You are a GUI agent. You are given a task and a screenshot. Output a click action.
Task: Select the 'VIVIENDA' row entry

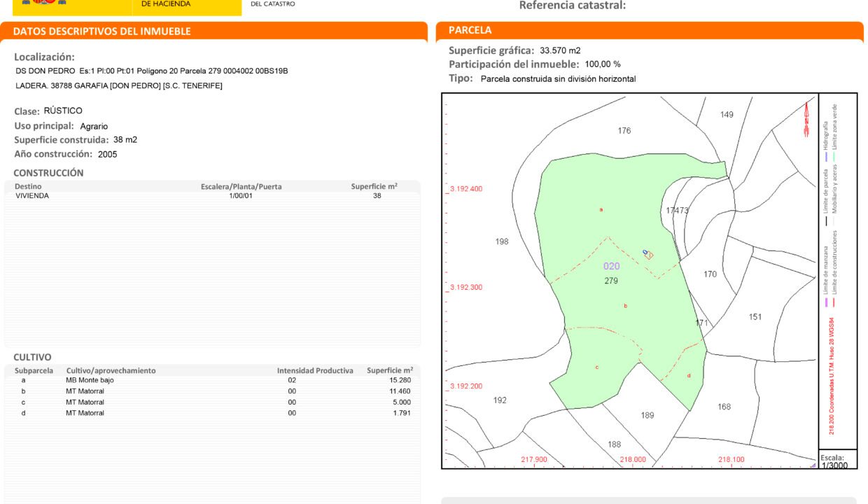32,196
